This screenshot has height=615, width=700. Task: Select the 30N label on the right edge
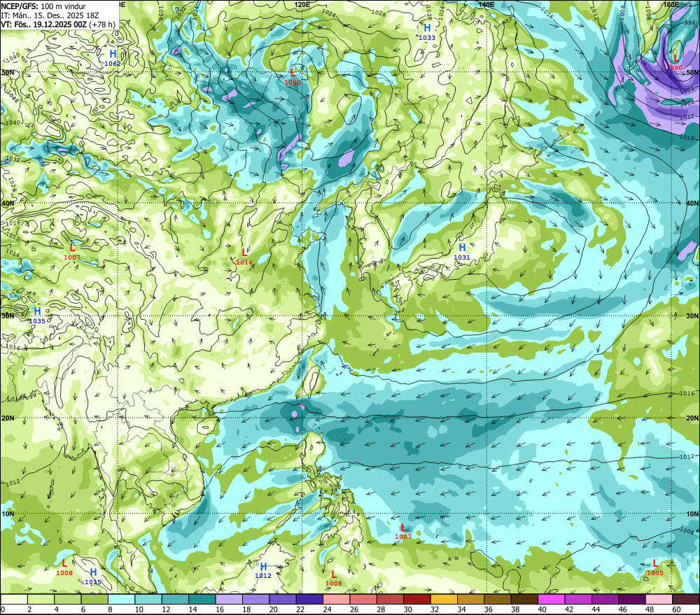click(692, 316)
